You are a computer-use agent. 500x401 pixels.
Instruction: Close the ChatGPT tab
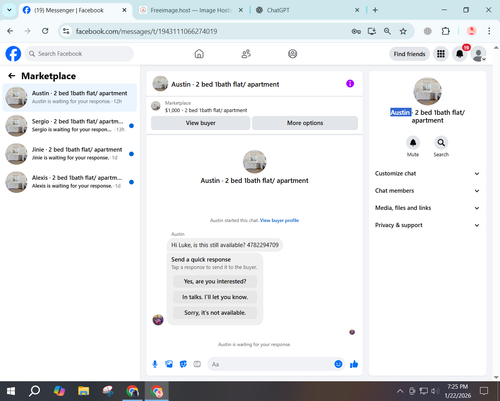point(357,10)
